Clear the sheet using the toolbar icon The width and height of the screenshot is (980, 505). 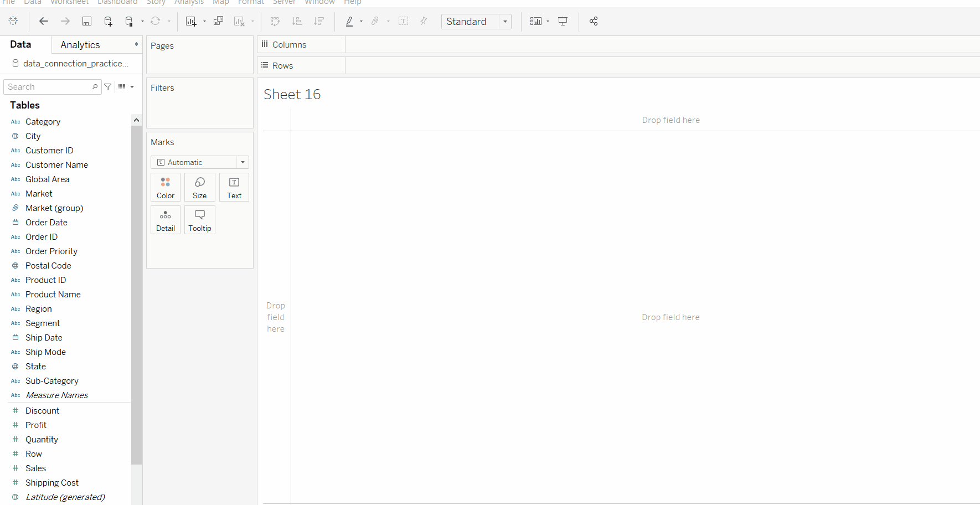(239, 21)
